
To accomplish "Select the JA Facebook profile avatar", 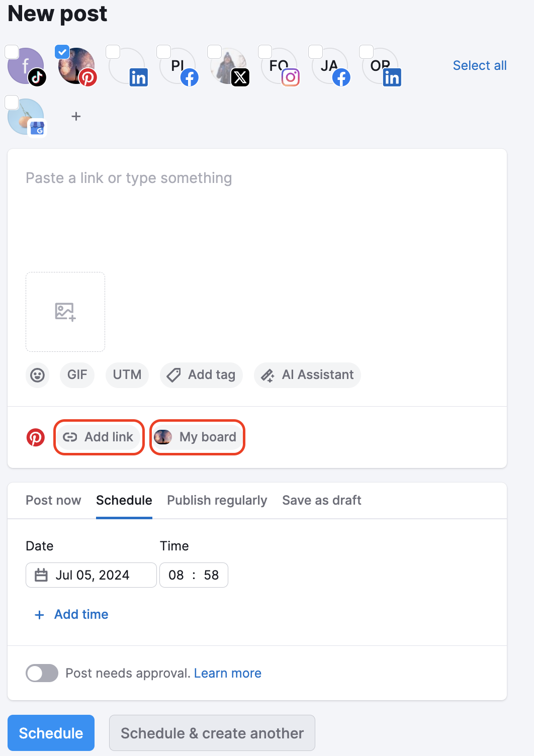I will (330, 66).
